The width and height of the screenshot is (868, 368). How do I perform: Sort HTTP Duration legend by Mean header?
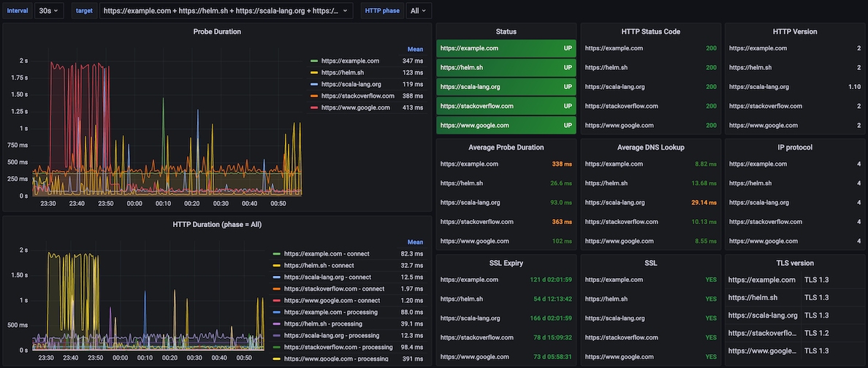click(415, 242)
